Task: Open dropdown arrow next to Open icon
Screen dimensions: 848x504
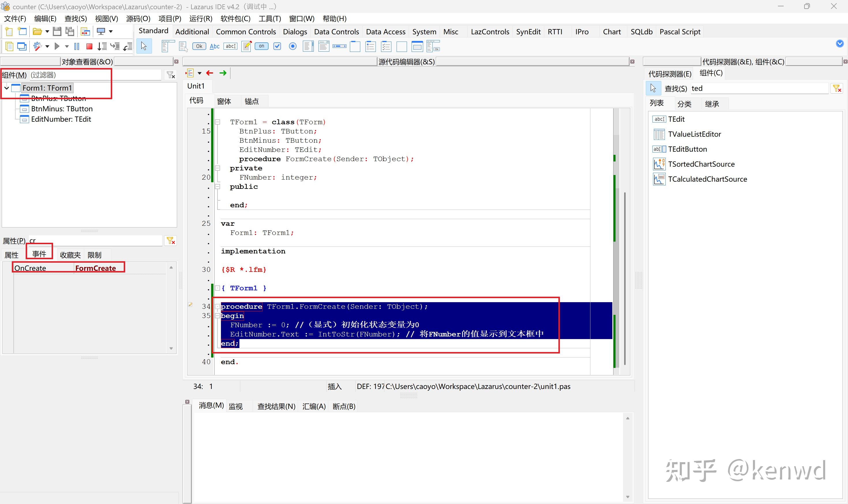Action: (x=47, y=32)
